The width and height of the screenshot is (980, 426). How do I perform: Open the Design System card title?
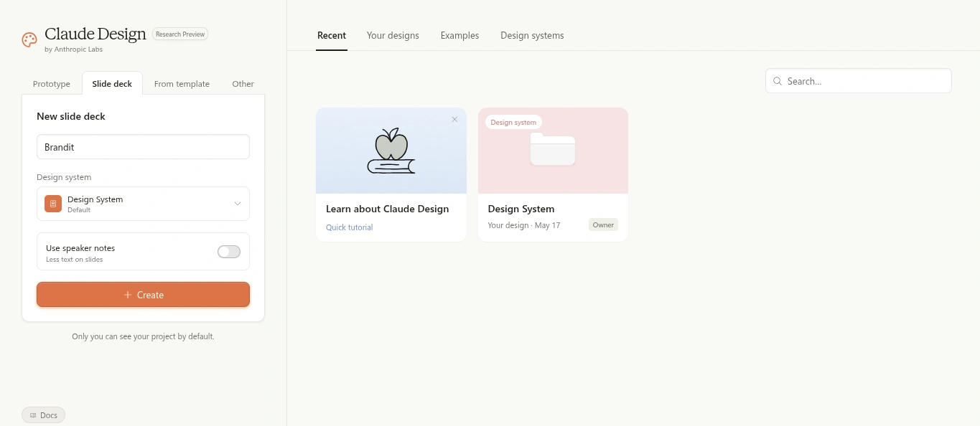coord(521,209)
